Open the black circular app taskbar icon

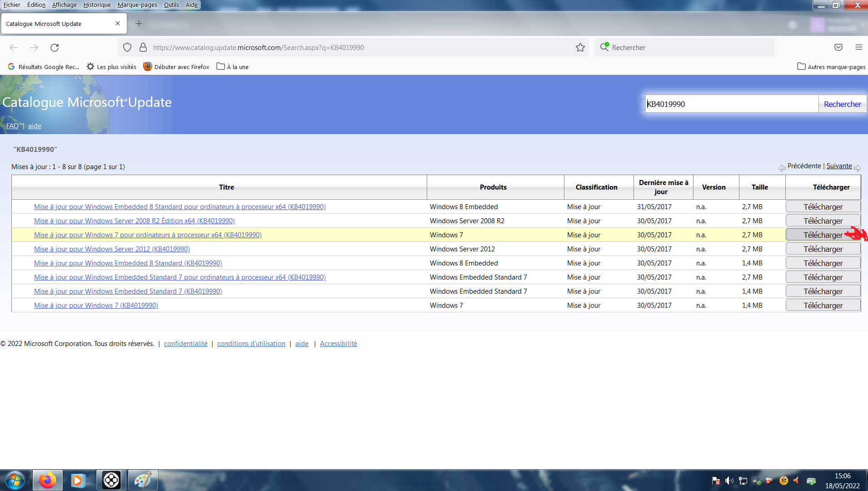111,480
